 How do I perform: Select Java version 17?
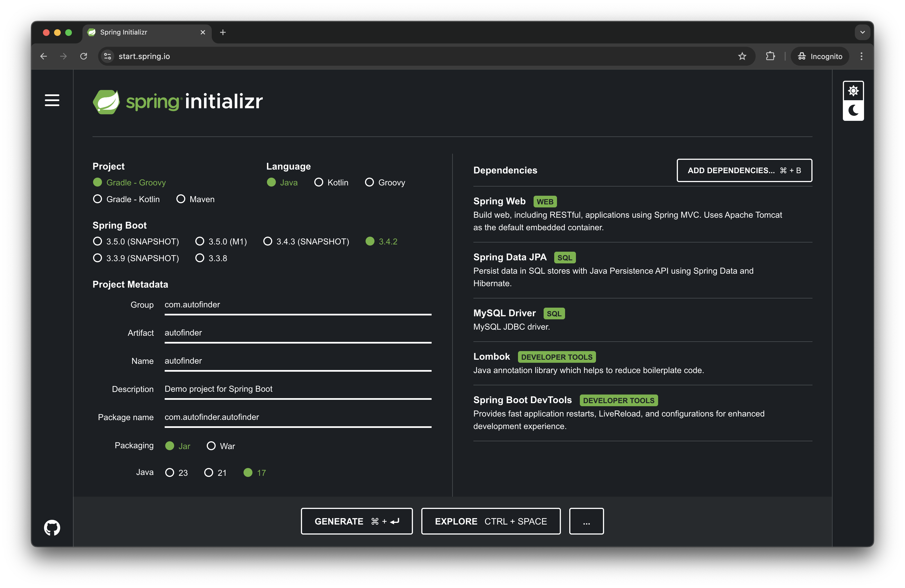coord(254,472)
